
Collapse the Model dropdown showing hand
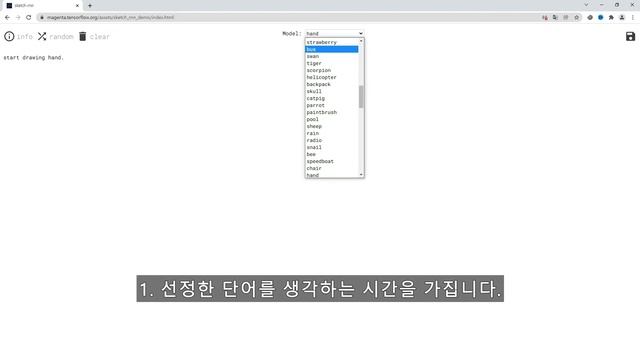[x=334, y=33]
